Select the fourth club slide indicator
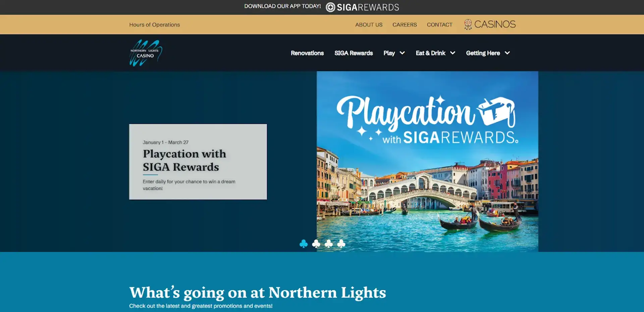This screenshot has width=644, height=312. [341, 244]
